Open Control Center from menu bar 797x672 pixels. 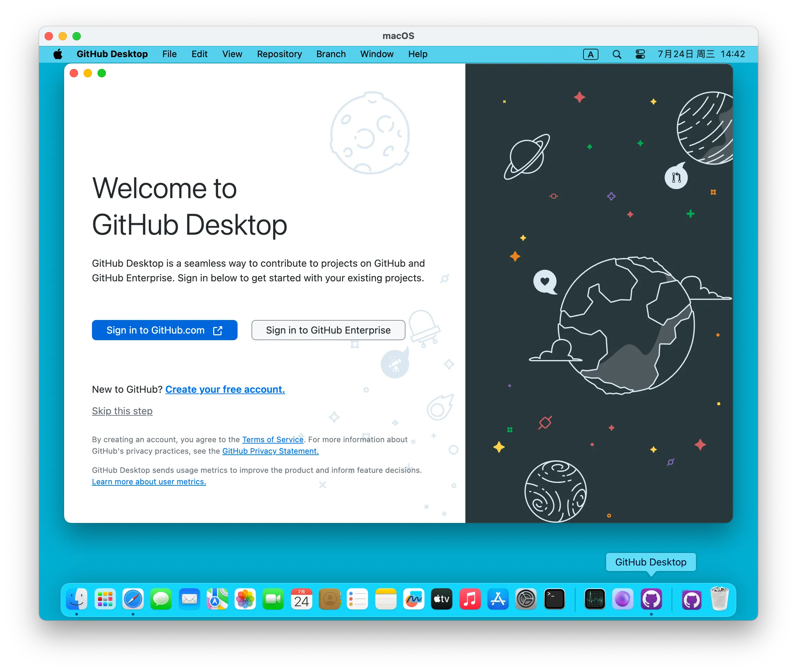(640, 54)
